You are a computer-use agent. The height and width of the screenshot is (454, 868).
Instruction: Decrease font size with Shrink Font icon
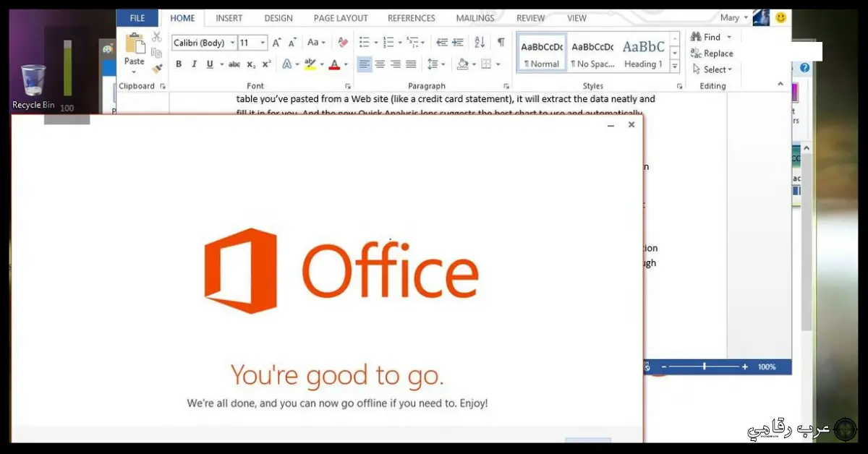292,43
